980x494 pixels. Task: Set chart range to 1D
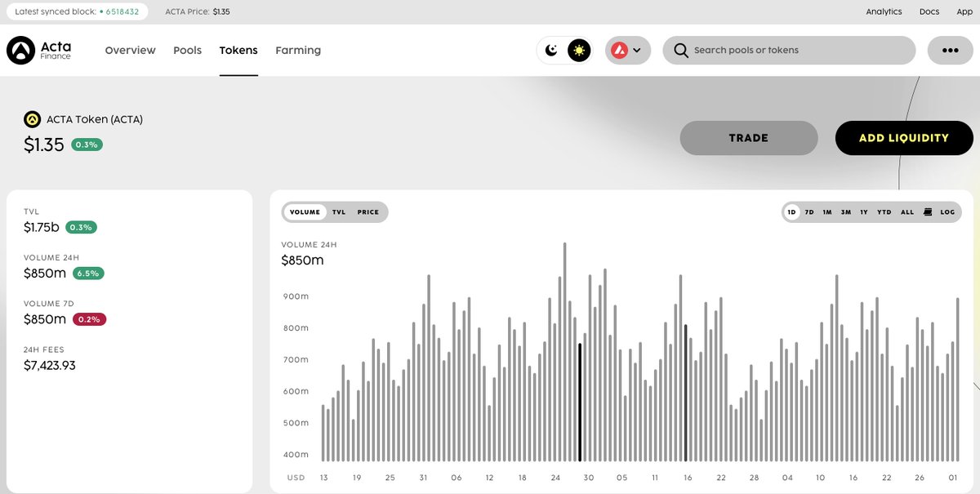point(791,212)
